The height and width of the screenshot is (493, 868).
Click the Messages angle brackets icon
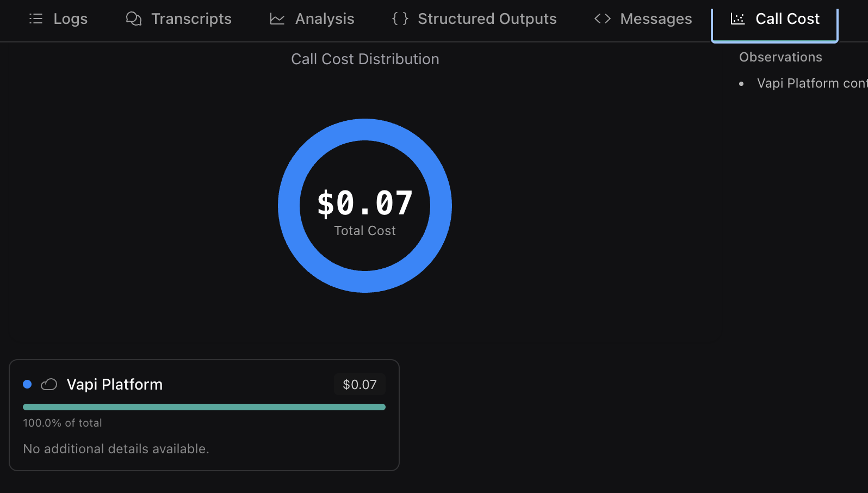603,19
